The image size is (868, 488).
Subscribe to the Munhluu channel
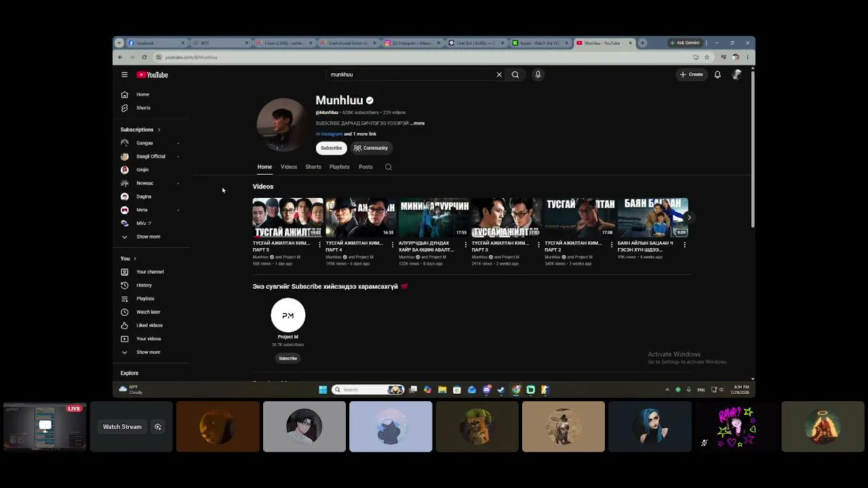[332, 148]
